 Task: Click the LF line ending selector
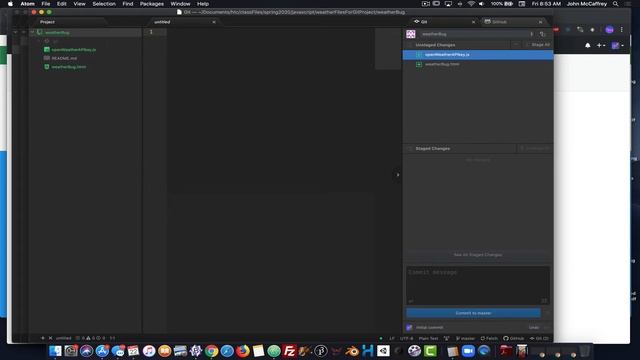[x=392, y=338]
